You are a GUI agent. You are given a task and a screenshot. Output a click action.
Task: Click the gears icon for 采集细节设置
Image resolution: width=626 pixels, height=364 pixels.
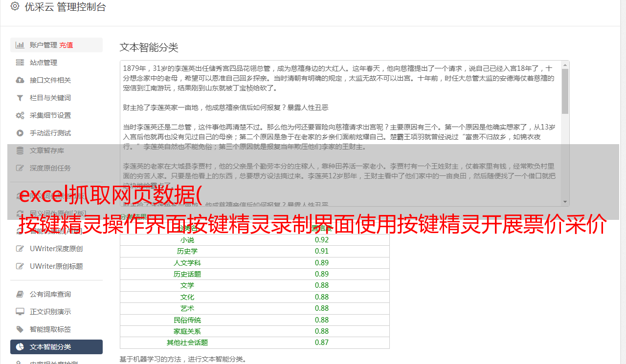tap(20, 115)
